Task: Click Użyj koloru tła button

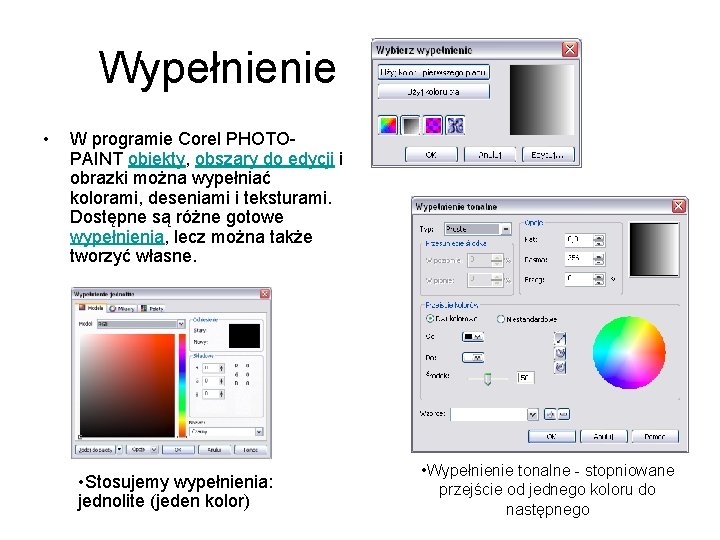Action: click(433, 92)
